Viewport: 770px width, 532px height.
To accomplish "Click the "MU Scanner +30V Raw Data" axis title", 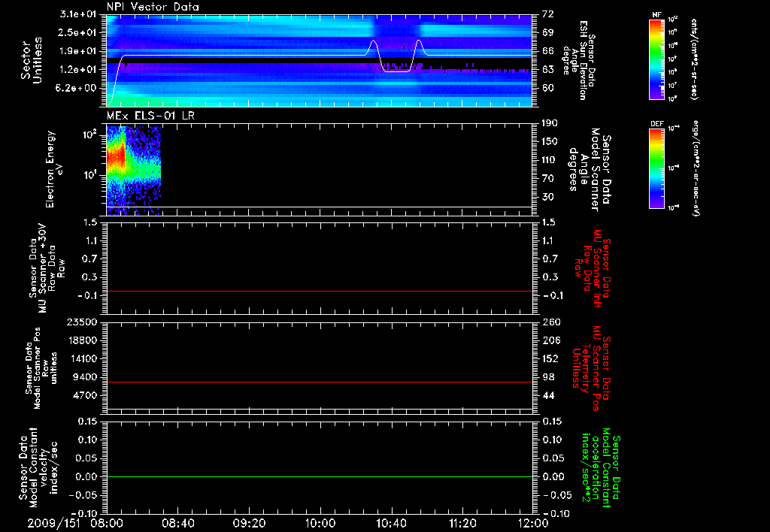I will tap(47, 268).
